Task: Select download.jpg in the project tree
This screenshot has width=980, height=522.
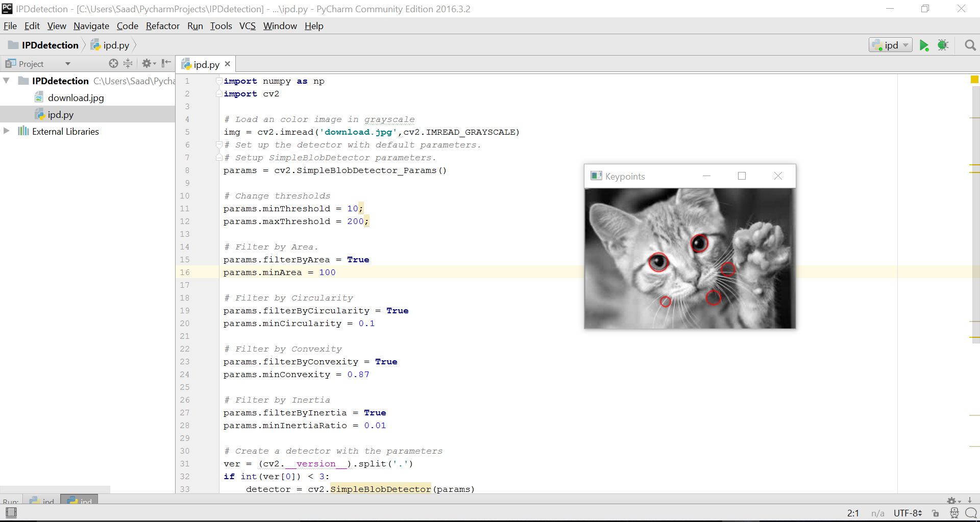Action: [x=76, y=97]
